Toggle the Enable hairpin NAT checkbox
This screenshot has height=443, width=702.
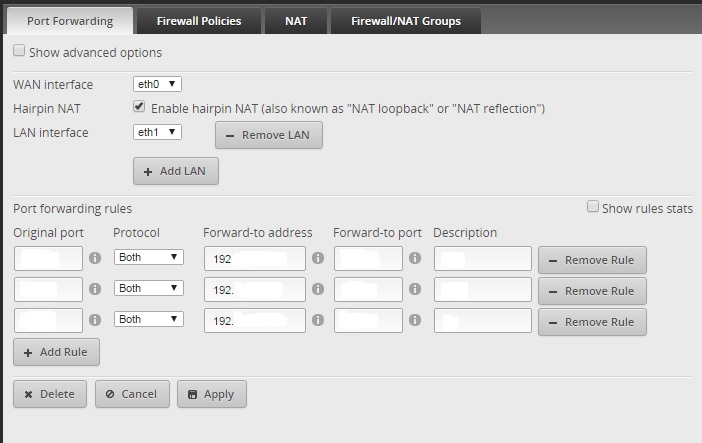point(140,107)
